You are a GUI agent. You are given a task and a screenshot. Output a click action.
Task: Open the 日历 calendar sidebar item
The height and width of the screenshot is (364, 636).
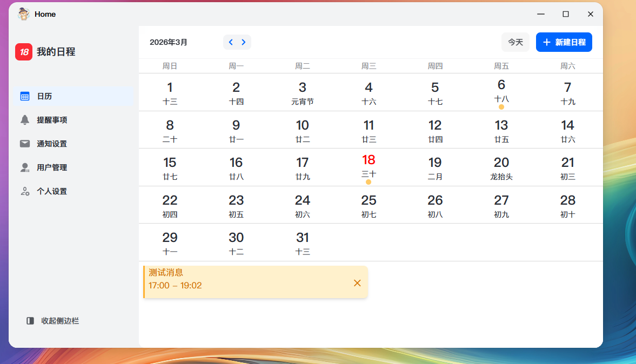(44, 96)
